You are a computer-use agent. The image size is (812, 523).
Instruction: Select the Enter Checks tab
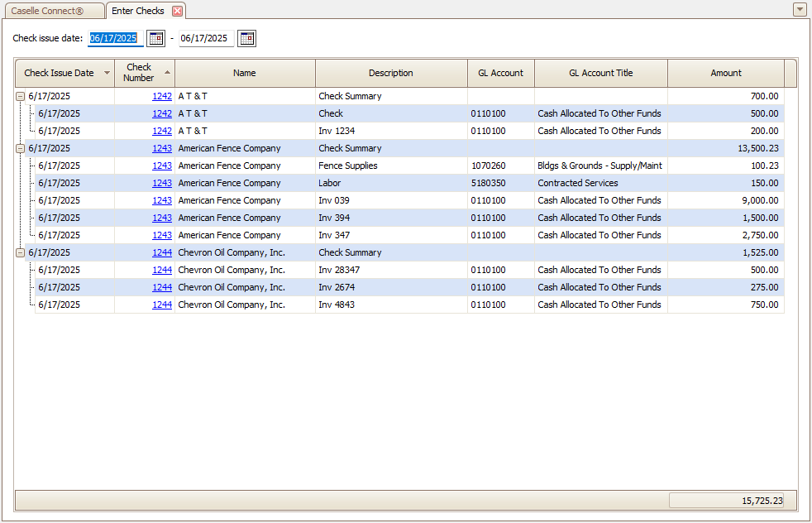pos(137,11)
